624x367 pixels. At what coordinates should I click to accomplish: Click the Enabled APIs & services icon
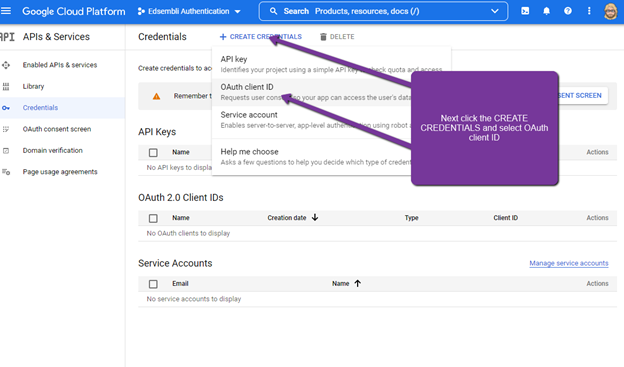pyautogui.click(x=6, y=65)
